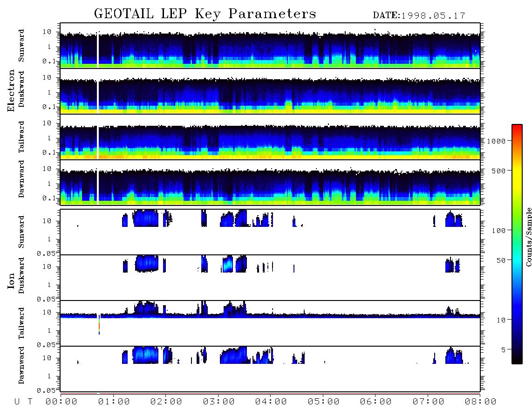Click the "1000" color scale label
Image resolution: width=532 pixels, height=410 pixels.
496,141
